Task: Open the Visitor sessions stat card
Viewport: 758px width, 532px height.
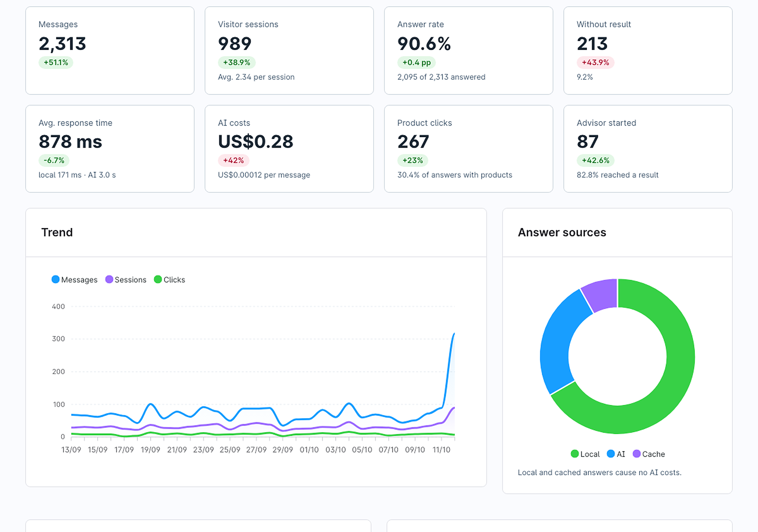Action: (289, 51)
